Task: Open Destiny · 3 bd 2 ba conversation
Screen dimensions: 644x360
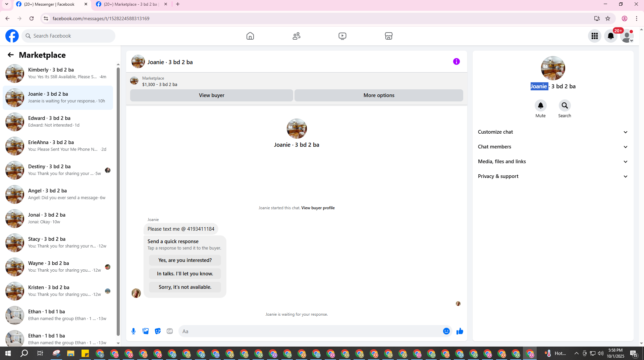Action: tap(58, 170)
